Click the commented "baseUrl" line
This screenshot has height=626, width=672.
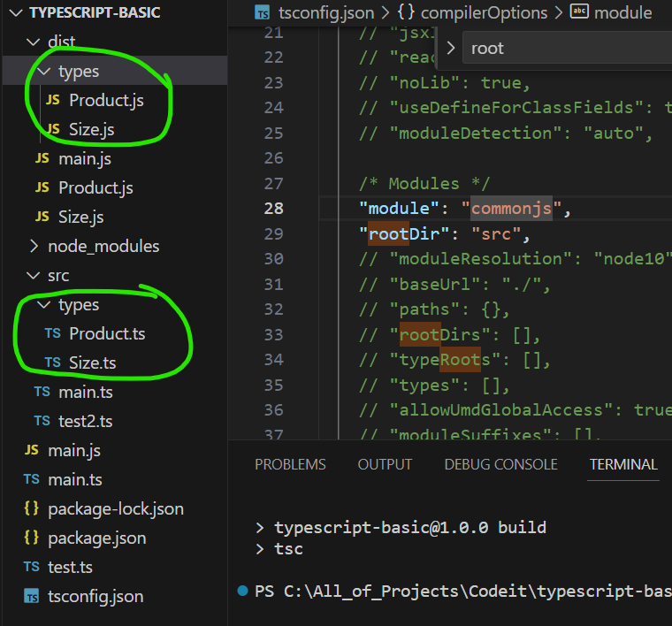pos(454,284)
